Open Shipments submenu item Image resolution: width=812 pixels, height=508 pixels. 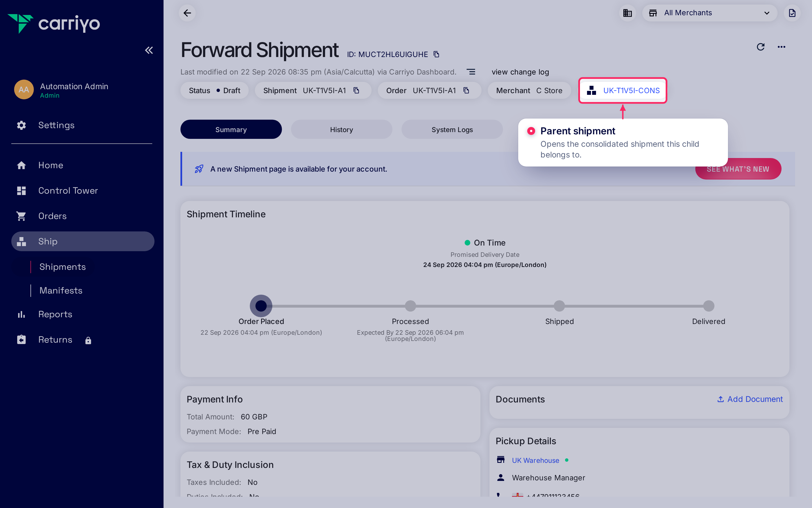[x=62, y=267]
